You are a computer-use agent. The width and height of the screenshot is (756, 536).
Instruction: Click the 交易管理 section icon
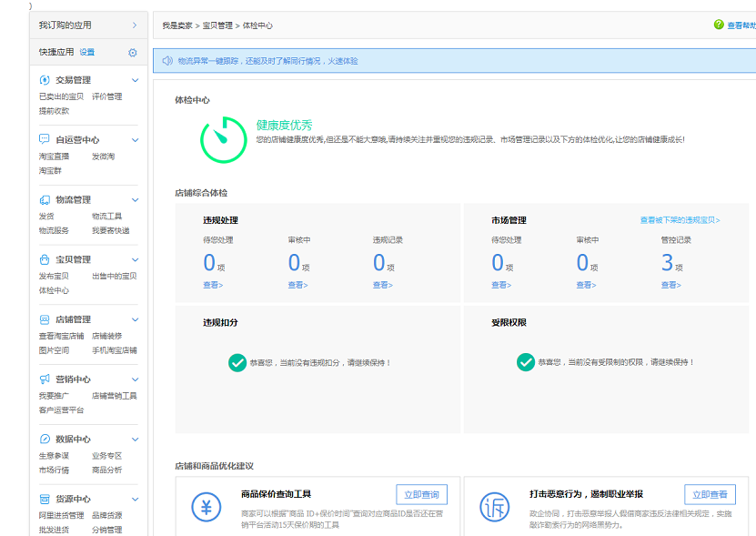tap(45, 80)
